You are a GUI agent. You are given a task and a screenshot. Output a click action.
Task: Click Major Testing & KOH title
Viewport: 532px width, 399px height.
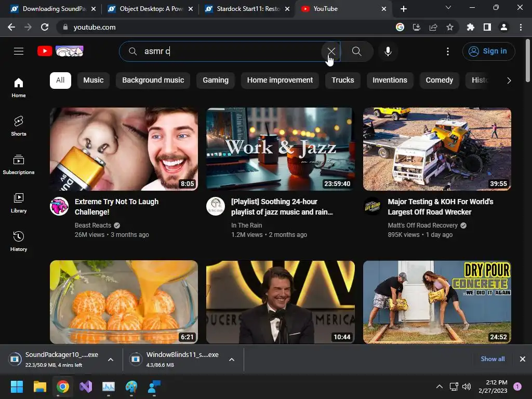(441, 207)
